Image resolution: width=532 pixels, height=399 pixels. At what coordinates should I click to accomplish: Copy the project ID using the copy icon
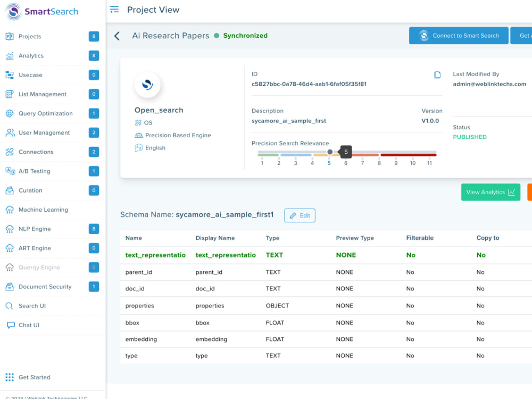[x=437, y=75]
